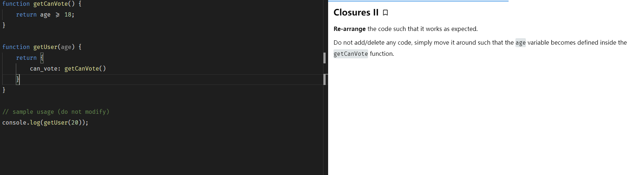Image resolution: width=644 pixels, height=175 pixels.
Task: Click the blue progress bar above the lesson
Action: coord(418,1)
